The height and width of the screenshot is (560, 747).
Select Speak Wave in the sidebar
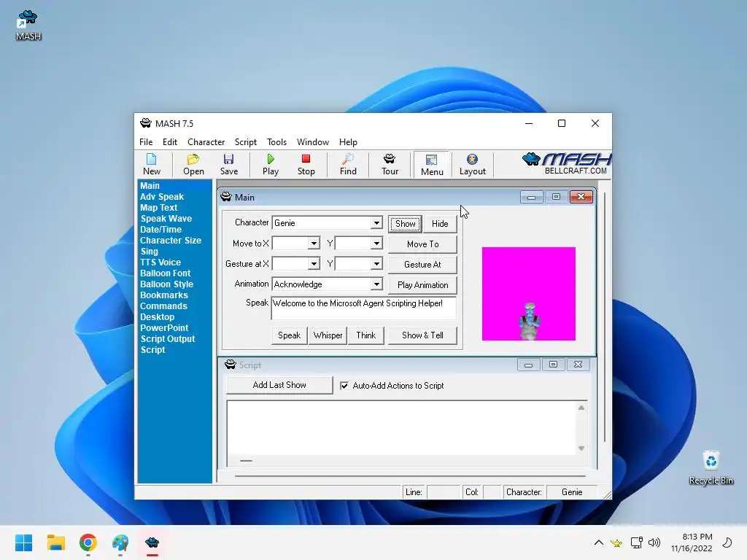point(166,219)
